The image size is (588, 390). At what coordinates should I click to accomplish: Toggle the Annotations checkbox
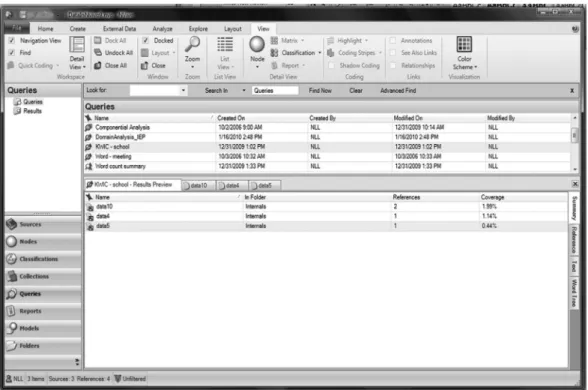393,40
